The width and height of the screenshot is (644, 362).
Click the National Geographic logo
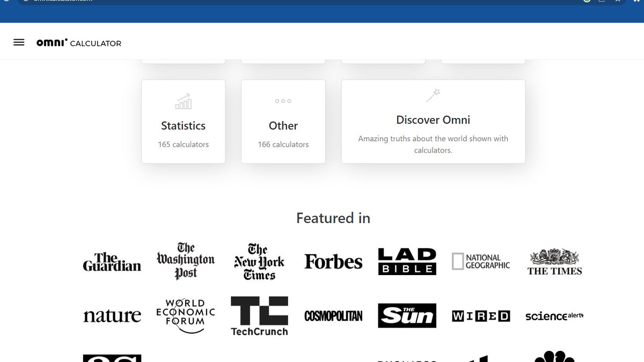pyautogui.click(x=481, y=262)
